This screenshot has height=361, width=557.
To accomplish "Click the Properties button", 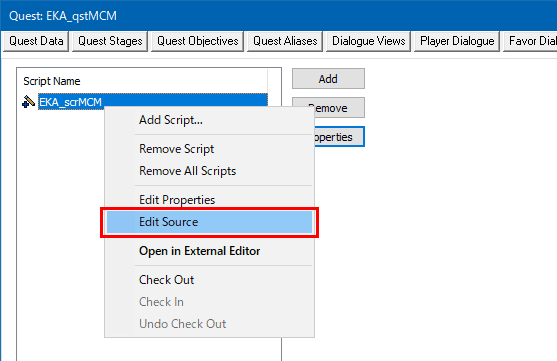I will click(x=339, y=137).
